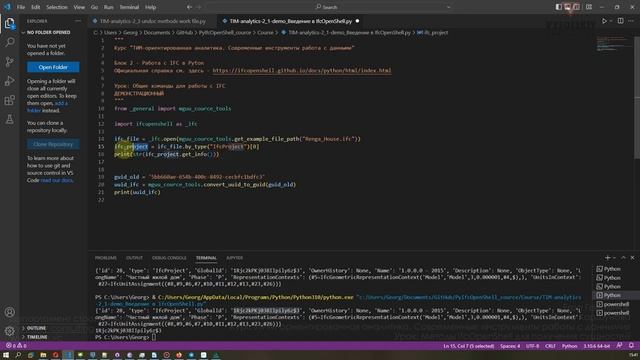
Task: Open the Run and Debug view
Action: pos(9,81)
